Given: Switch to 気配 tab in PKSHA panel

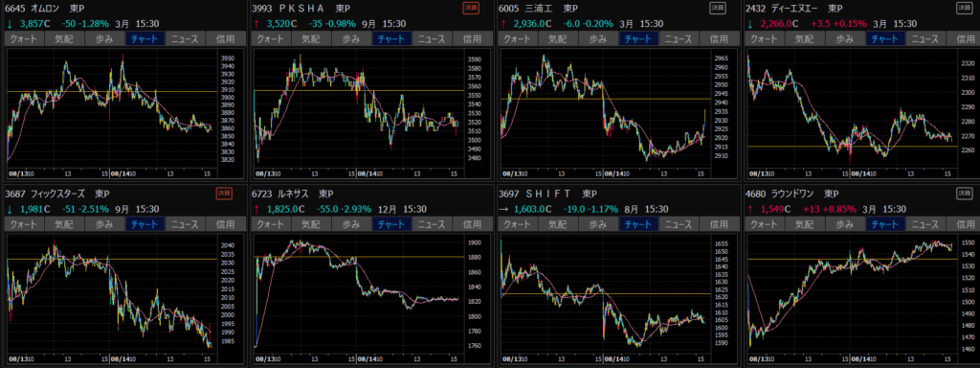Looking at the screenshot, I should [x=311, y=38].
